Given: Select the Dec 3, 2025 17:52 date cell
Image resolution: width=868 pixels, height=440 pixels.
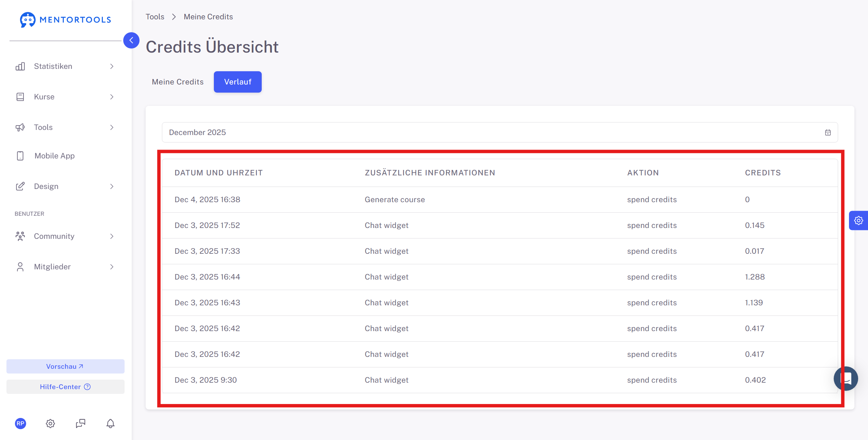Looking at the screenshot, I should tap(207, 225).
